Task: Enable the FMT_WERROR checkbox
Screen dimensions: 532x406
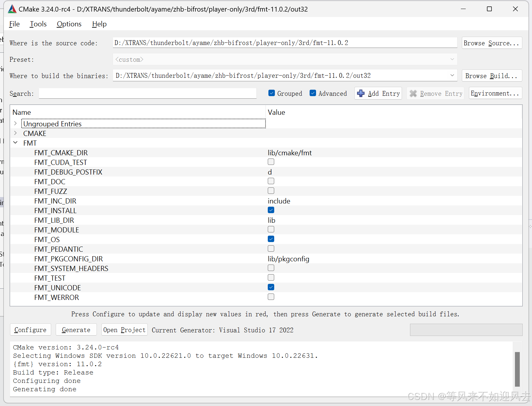Action: point(271,297)
